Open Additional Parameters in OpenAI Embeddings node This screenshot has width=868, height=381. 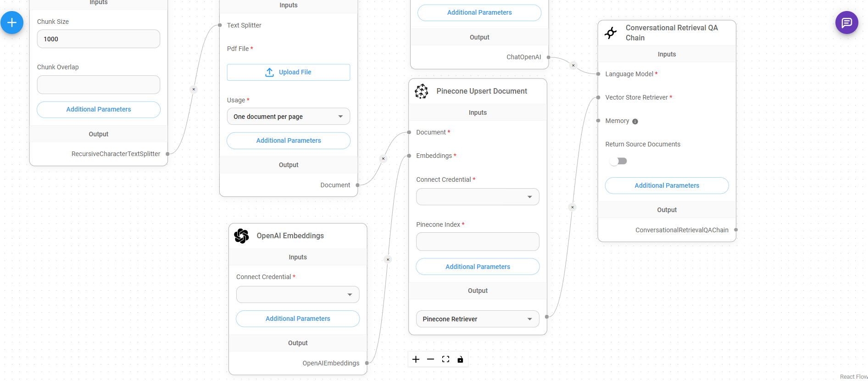297,319
